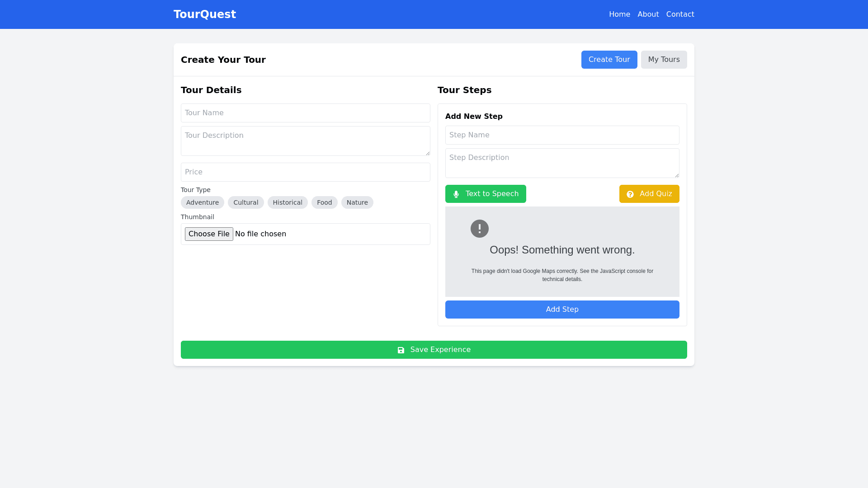Switch to the Create Tour tab
868x488 pixels.
pos(609,60)
